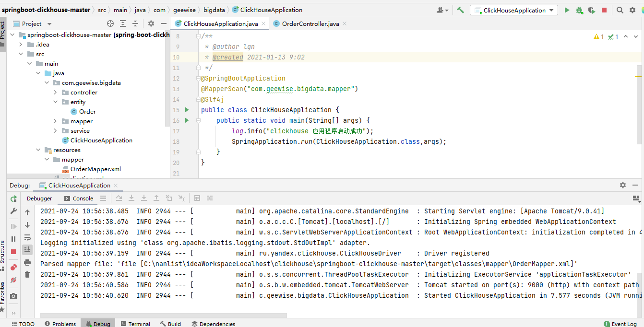This screenshot has width=644, height=327.
Task: Toggle mute breakpoints in debug sidebar
Action: pyautogui.click(x=13, y=280)
